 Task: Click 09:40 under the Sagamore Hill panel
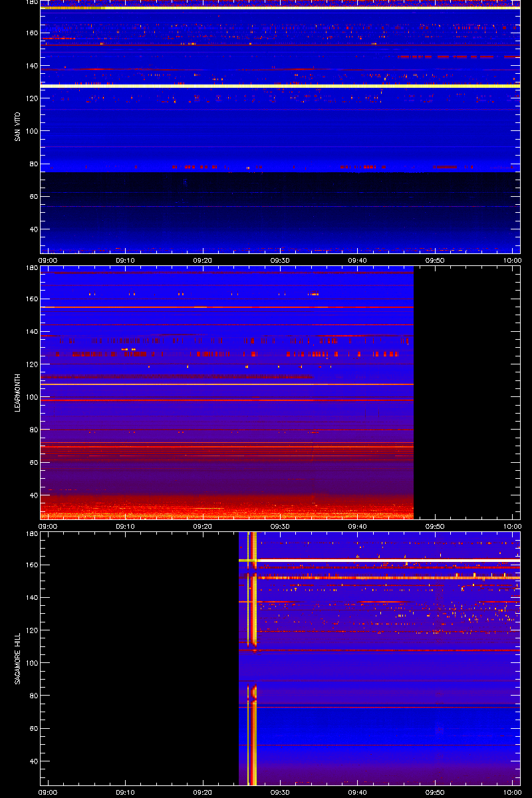click(358, 792)
